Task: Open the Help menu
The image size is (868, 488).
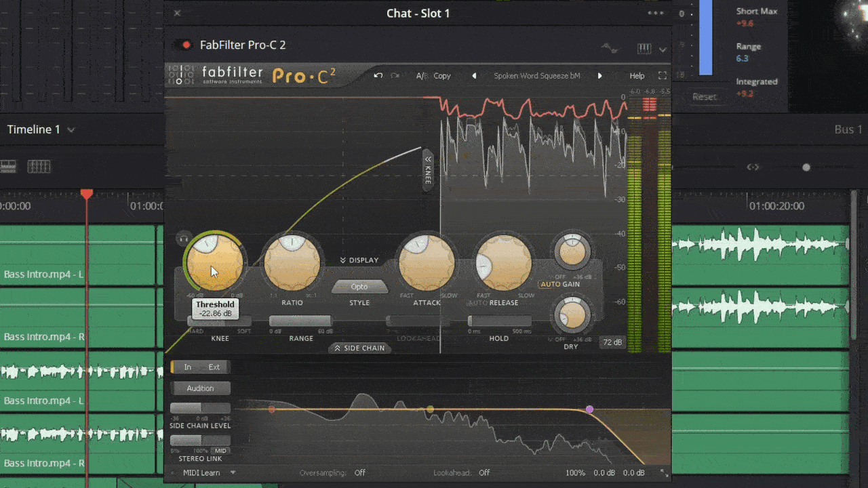Action: coord(637,76)
